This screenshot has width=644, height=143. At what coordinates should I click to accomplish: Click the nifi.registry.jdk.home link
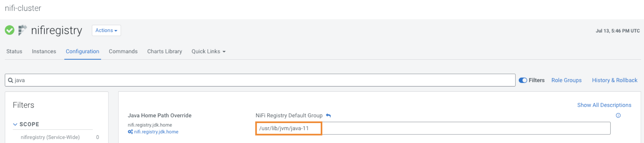[x=156, y=132]
